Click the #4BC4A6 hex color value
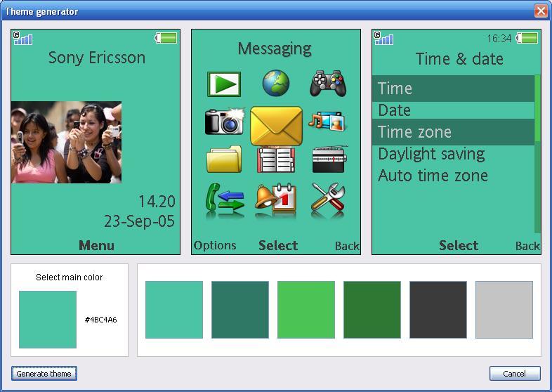 click(x=100, y=320)
